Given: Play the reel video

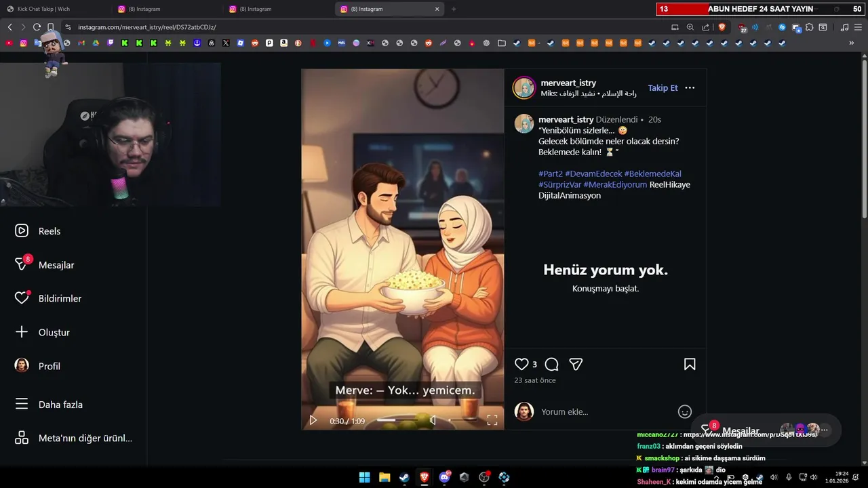Looking at the screenshot, I should 313,420.
